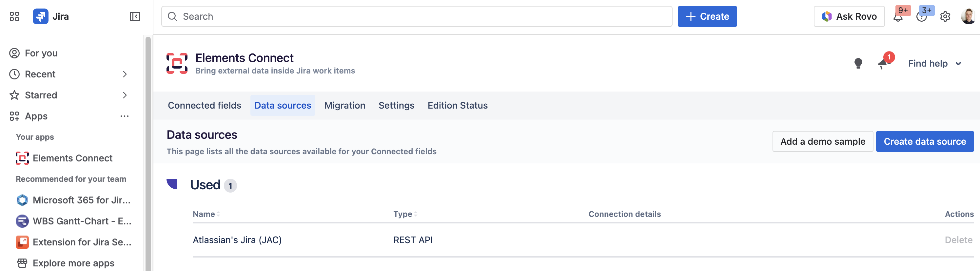Open Microsoft 365 for Jira app
Screen dimensions: 980x271
73,200
